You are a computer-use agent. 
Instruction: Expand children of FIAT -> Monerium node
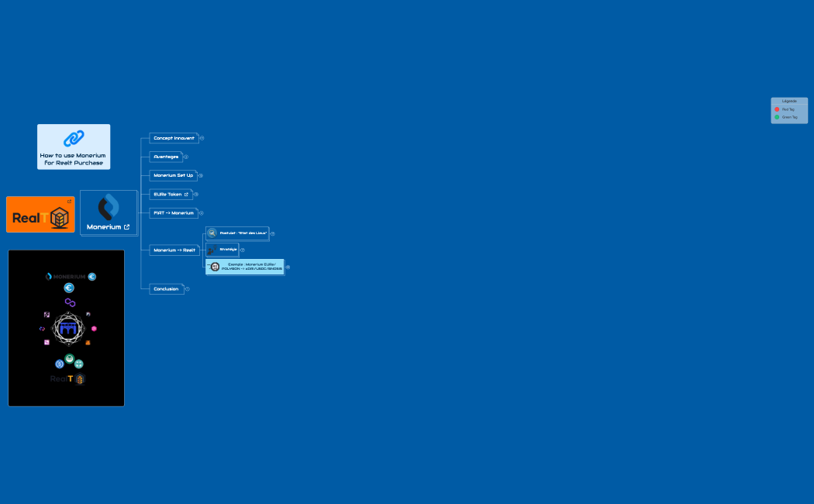point(202,213)
